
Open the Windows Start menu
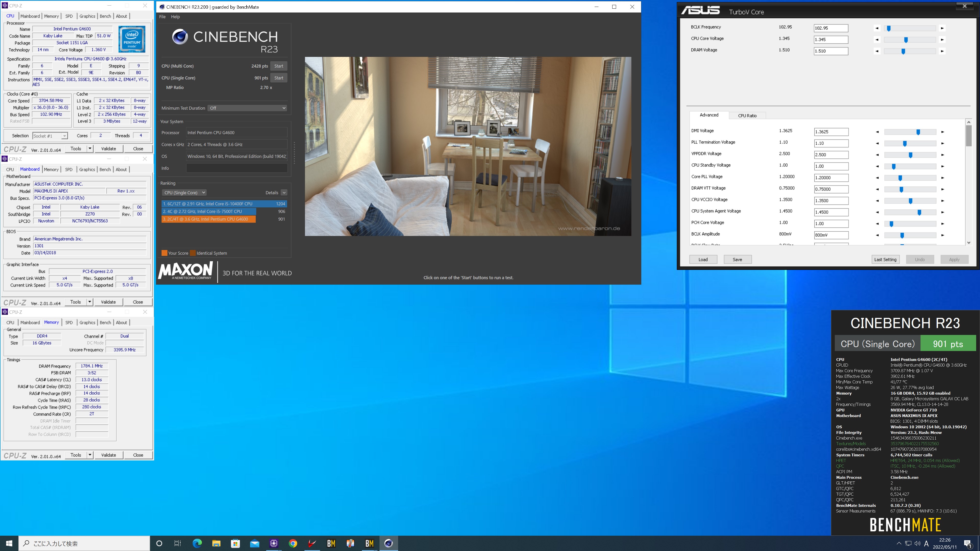9,543
